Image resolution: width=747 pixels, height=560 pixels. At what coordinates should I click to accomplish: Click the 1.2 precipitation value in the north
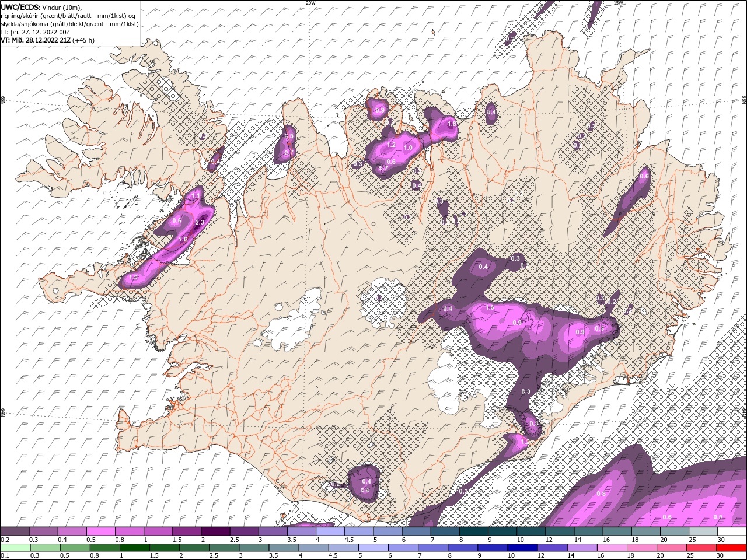(x=391, y=145)
